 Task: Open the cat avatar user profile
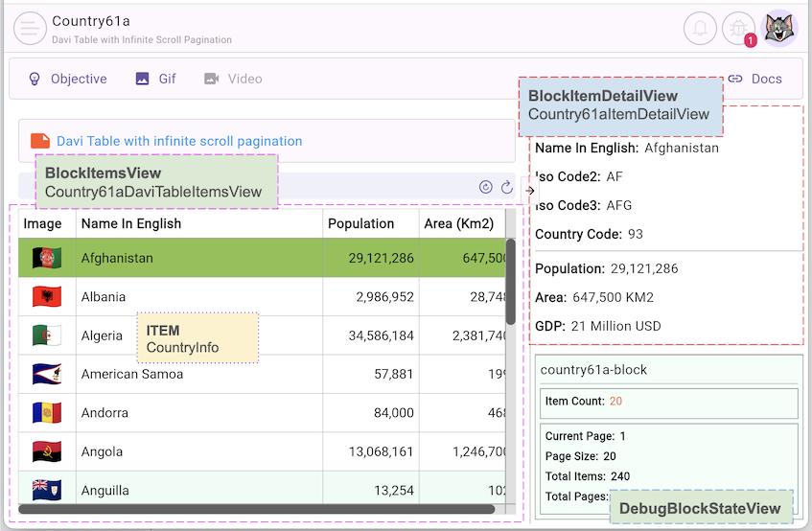coord(779,29)
